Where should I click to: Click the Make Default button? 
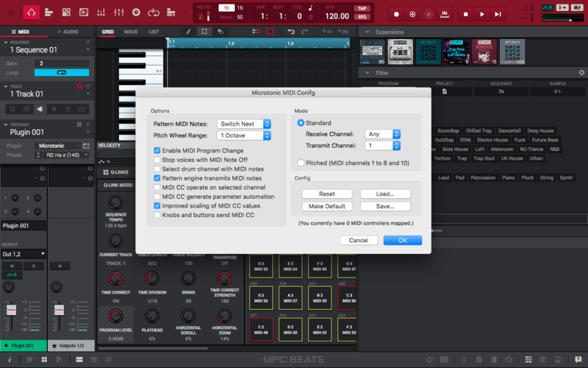click(327, 206)
